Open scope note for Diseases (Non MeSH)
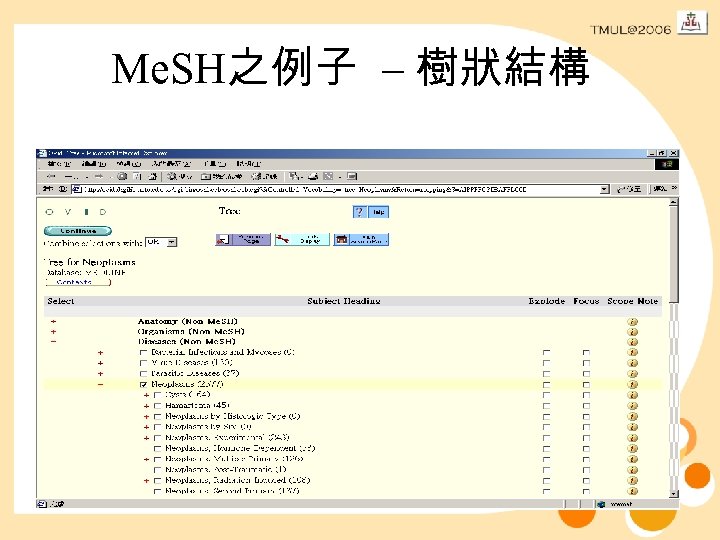The height and width of the screenshot is (540, 720). (633, 342)
